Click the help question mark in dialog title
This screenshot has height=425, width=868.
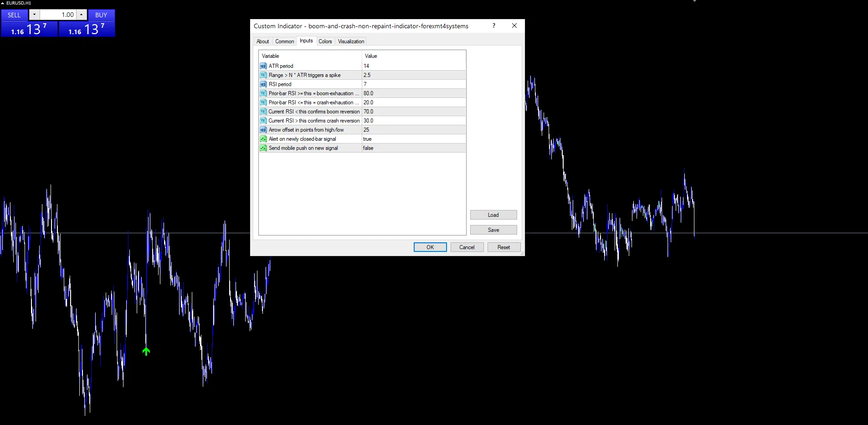click(493, 26)
